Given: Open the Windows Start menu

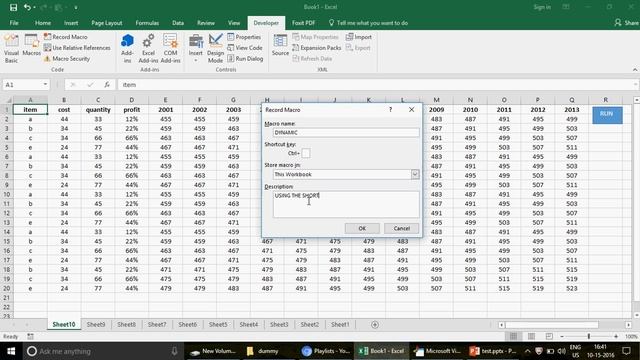Looking at the screenshot, I should [11, 351].
